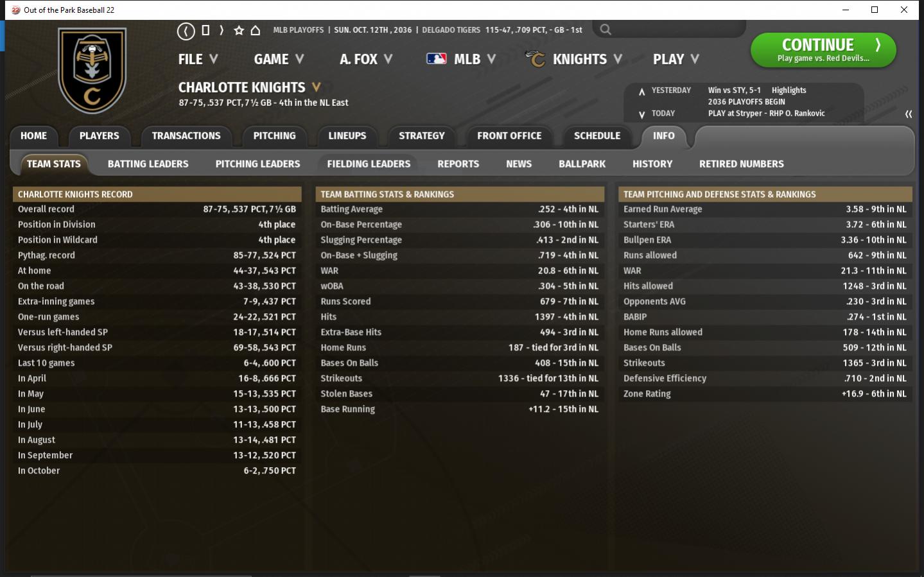Viewport: 924px width, 577px height.
Task: Click the down arrow next to Today
Action: [641, 114]
